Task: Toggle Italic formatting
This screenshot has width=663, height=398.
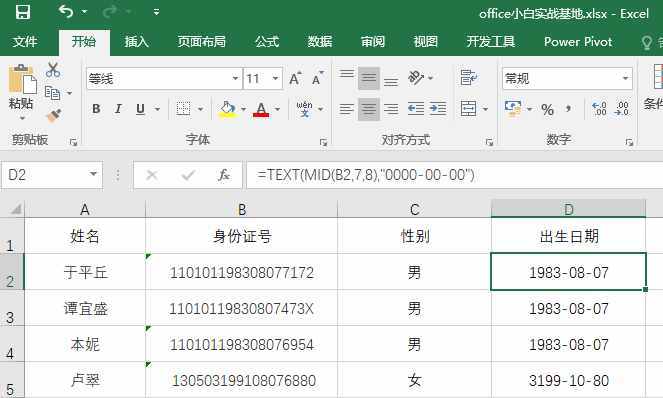Action: 118,109
